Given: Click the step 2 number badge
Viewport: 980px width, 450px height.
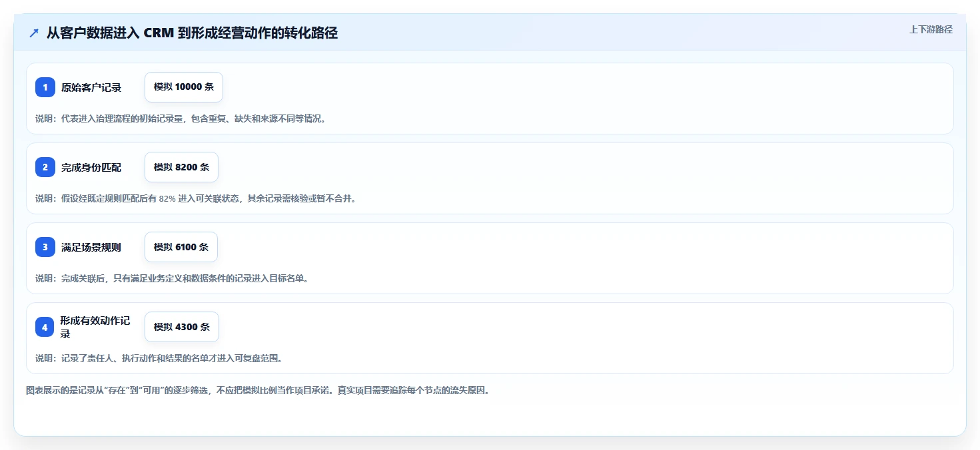Looking at the screenshot, I should (45, 167).
